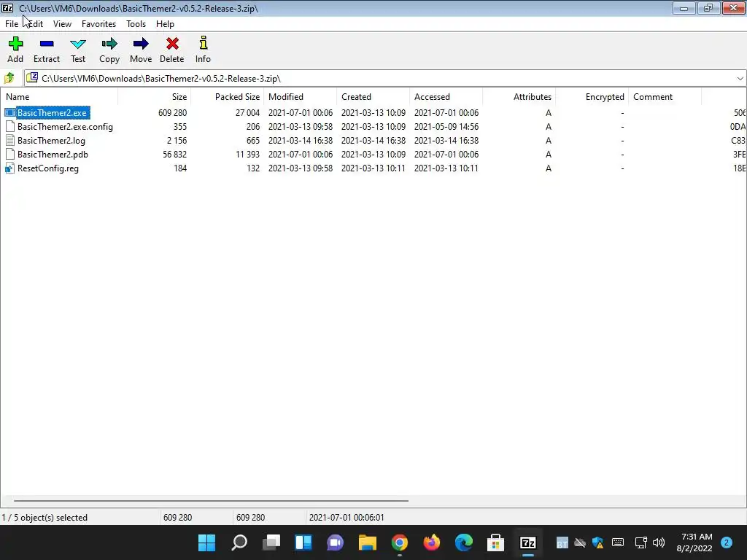Click the archive path address field
Viewport: 747px width, 560px height.
[x=386, y=79]
